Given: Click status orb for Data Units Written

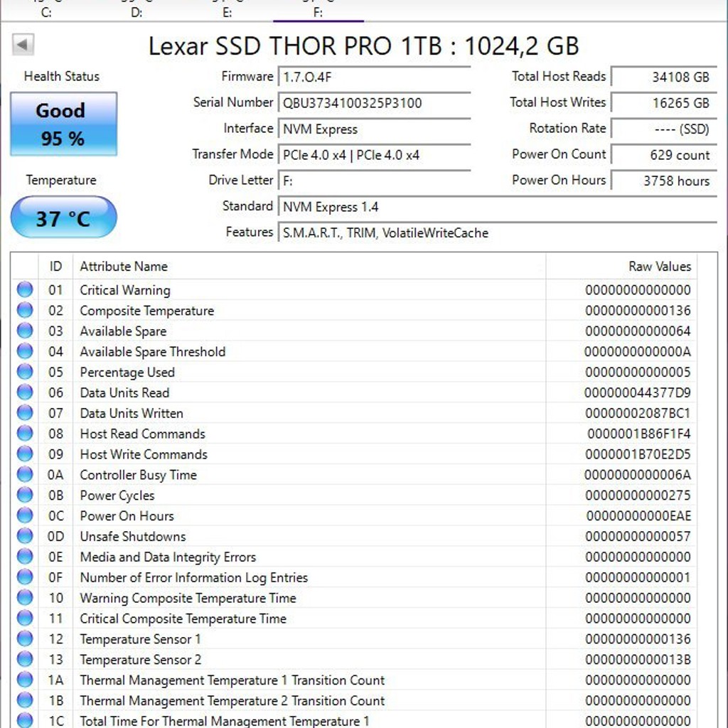Looking at the screenshot, I should 25,412.
